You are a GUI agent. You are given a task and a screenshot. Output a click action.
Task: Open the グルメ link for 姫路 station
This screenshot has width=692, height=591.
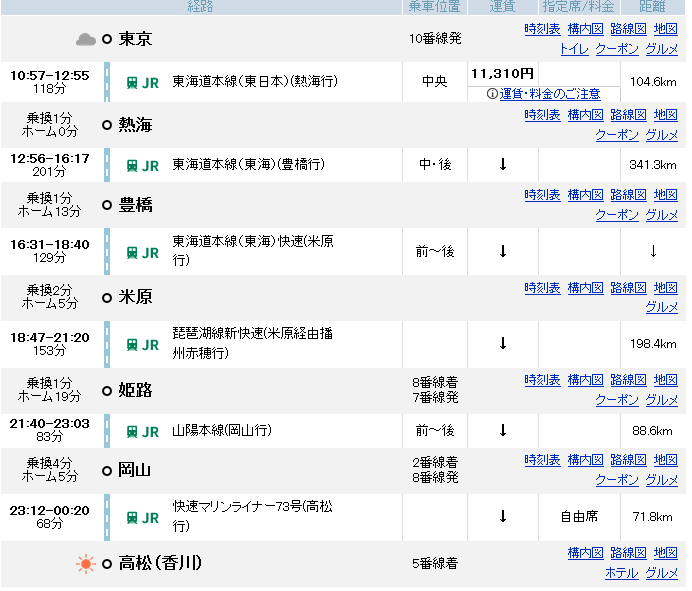tap(662, 399)
